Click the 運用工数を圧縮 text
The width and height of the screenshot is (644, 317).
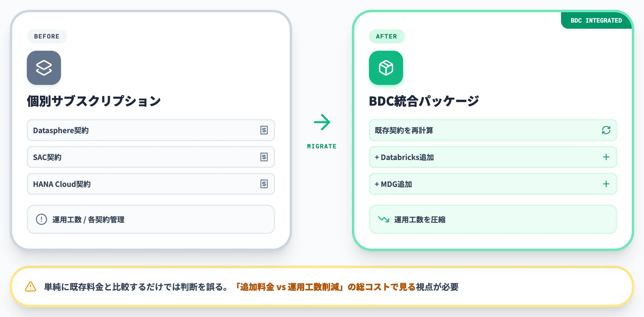click(420, 220)
